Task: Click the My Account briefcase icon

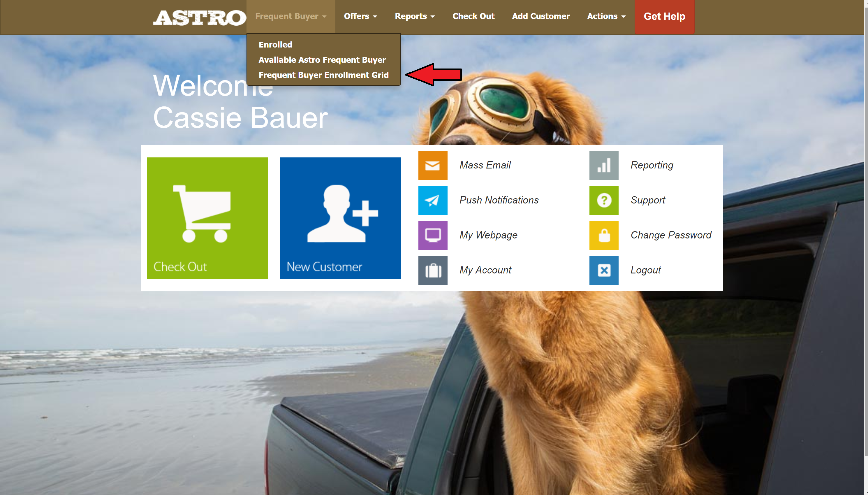Action: coord(432,270)
